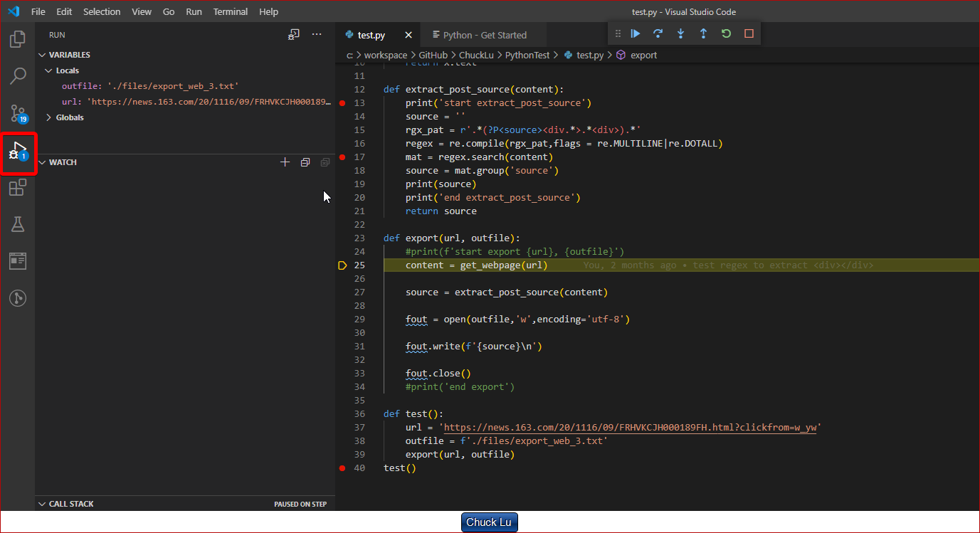Grab the debug toolbar drag handle
980x533 pixels.
pyautogui.click(x=618, y=33)
